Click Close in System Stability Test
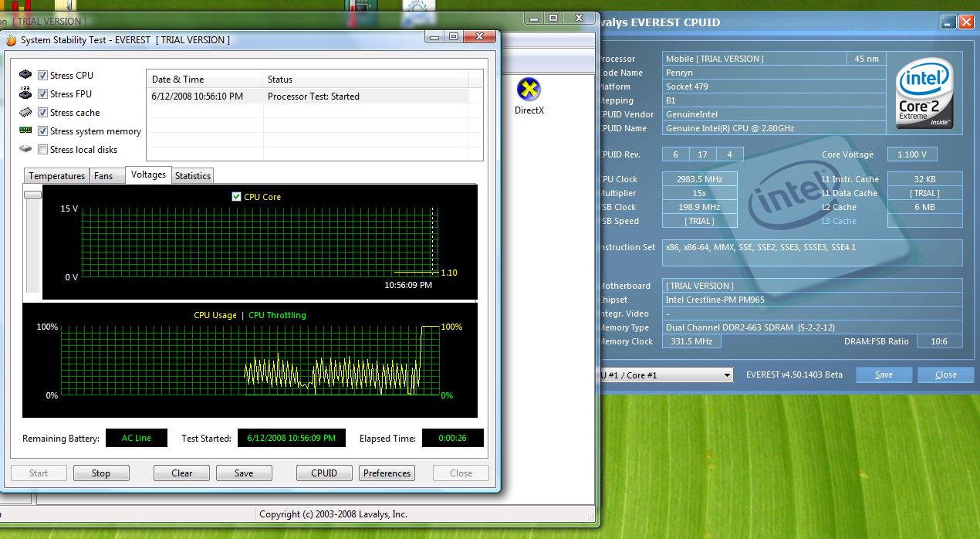This screenshot has height=539, width=980. 461,473
